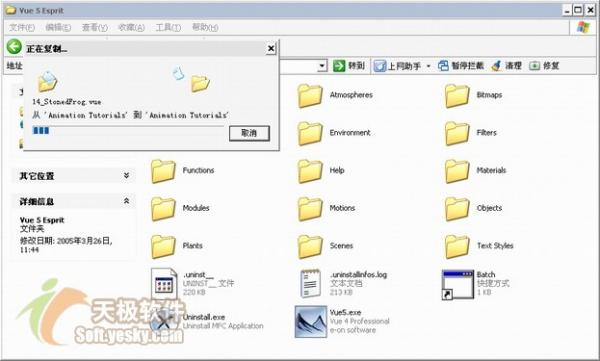
Task: Select the Plants folder icon
Action: [163, 246]
